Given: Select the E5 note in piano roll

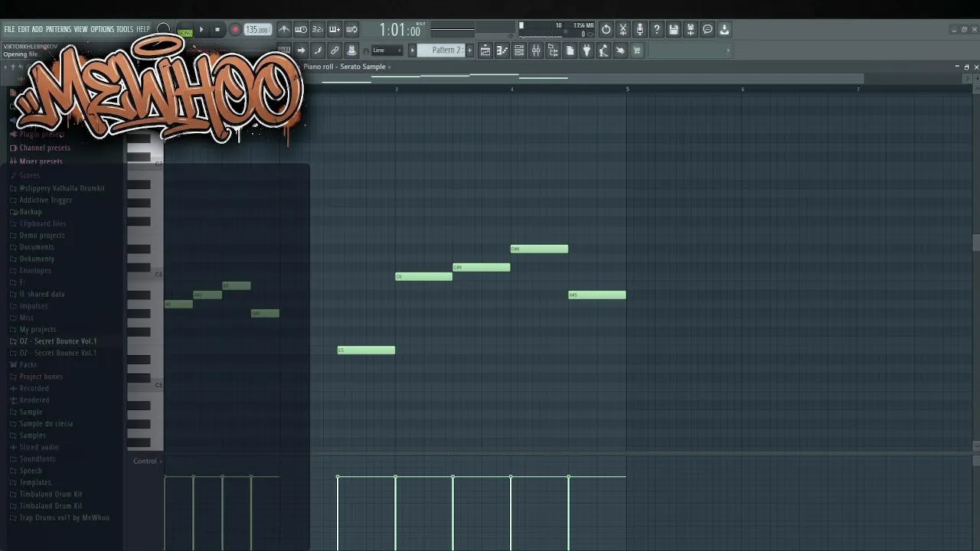Looking at the screenshot, I should [x=367, y=350].
